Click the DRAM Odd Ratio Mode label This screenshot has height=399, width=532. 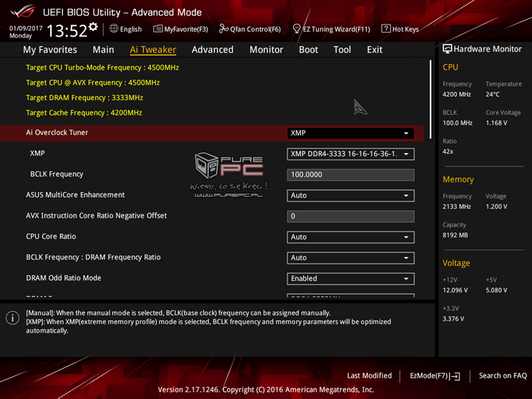(x=64, y=278)
